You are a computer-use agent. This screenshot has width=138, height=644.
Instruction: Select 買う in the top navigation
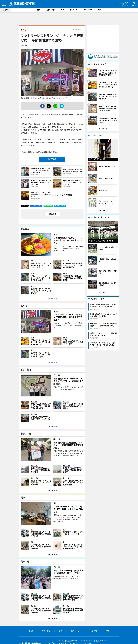(62, 10)
